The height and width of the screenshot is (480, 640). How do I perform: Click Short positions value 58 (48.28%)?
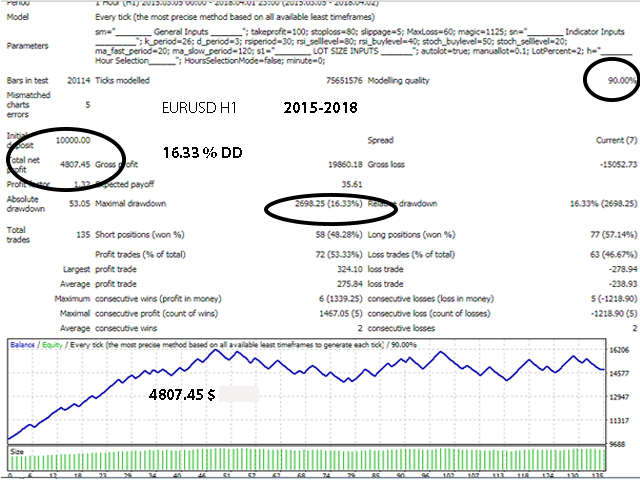coord(339,235)
